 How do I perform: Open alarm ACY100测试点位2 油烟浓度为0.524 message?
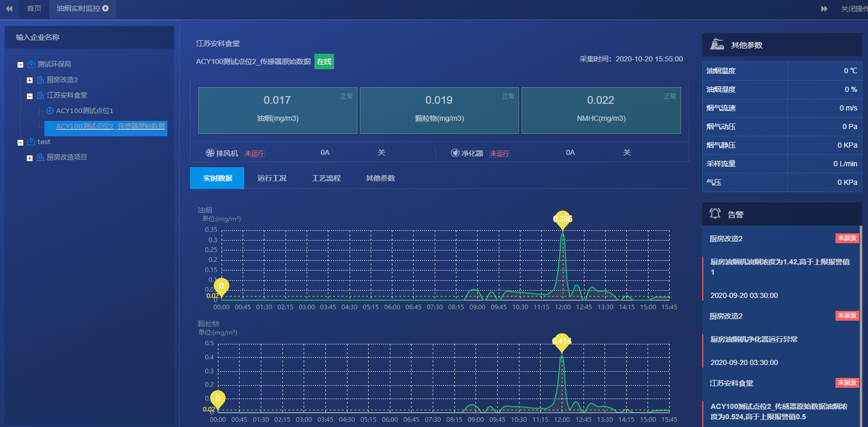(x=779, y=412)
